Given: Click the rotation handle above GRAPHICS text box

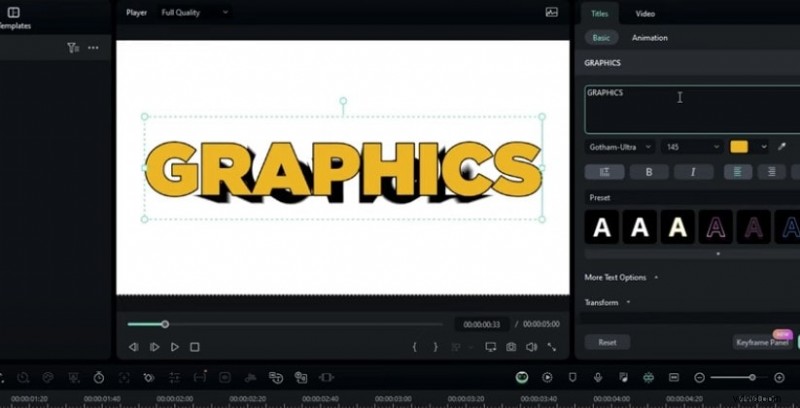Looking at the screenshot, I should point(343,101).
